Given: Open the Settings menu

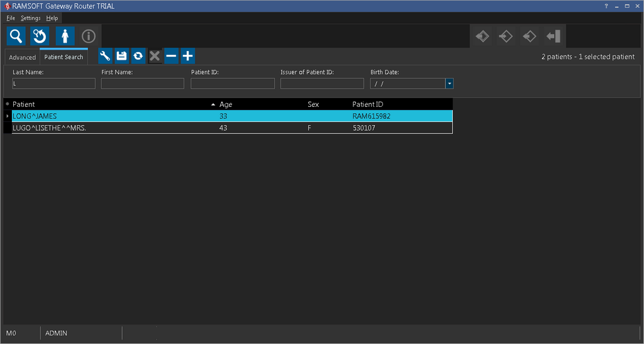Looking at the screenshot, I should [30, 18].
